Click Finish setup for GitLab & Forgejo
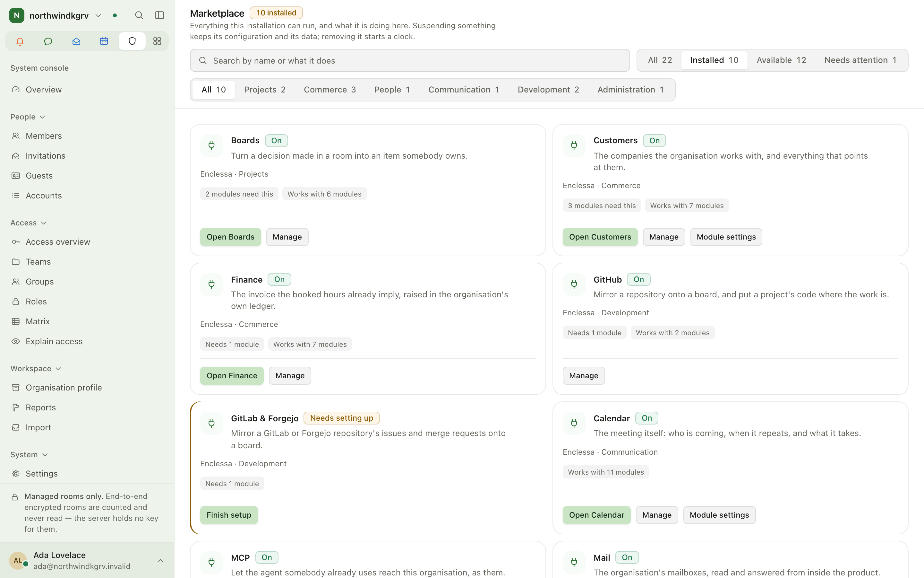Image resolution: width=924 pixels, height=578 pixels. click(x=229, y=515)
